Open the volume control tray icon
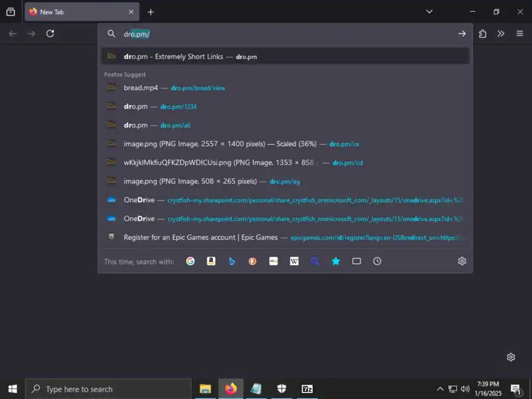This screenshot has height=399, width=532. pyautogui.click(x=465, y=389)
